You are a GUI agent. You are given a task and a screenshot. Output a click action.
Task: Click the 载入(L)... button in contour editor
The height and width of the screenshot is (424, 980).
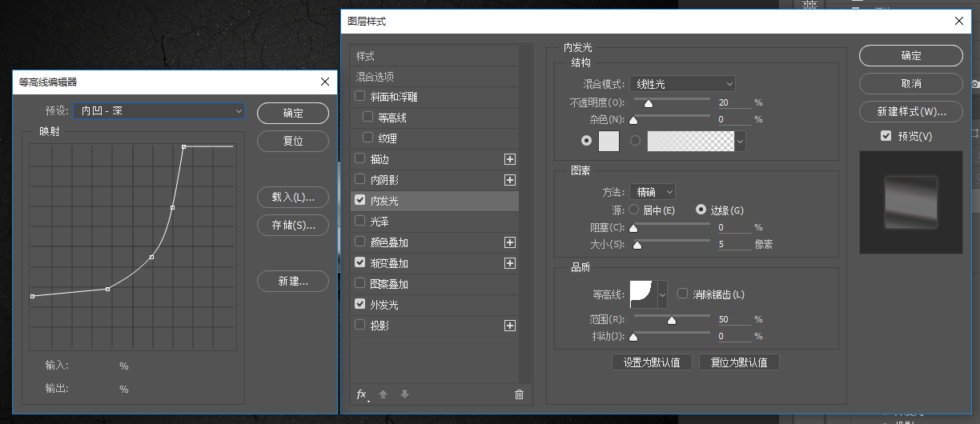pyautogui.click(x=293, y=197)
